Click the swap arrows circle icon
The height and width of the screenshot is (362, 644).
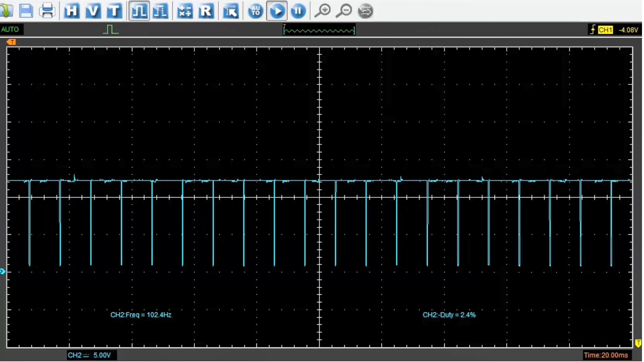click(x=365, y=11)
